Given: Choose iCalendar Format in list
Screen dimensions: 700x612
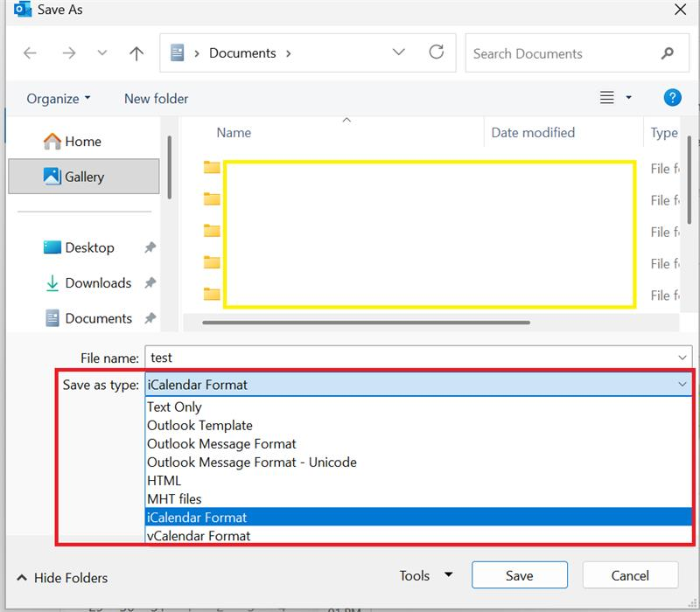Looking at the screenshot, I should [x=418, y=517].
